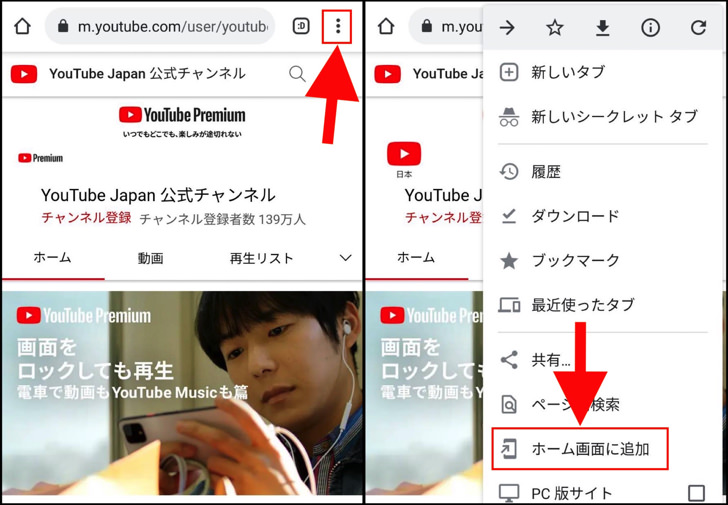The width and height of the screenshot is (728, 505).
Task: Tap the YouTube logo in right header
Action: point(388,74)
